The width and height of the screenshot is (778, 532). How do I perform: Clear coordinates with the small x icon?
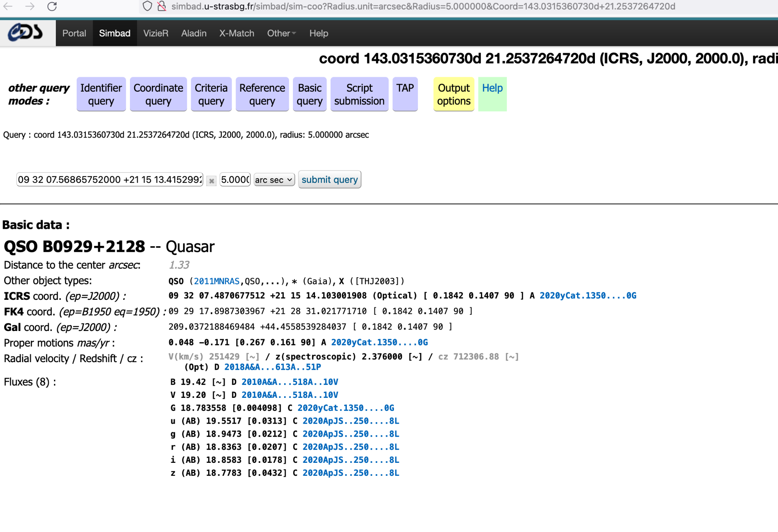pyautogui.click(x=212, y=180)
